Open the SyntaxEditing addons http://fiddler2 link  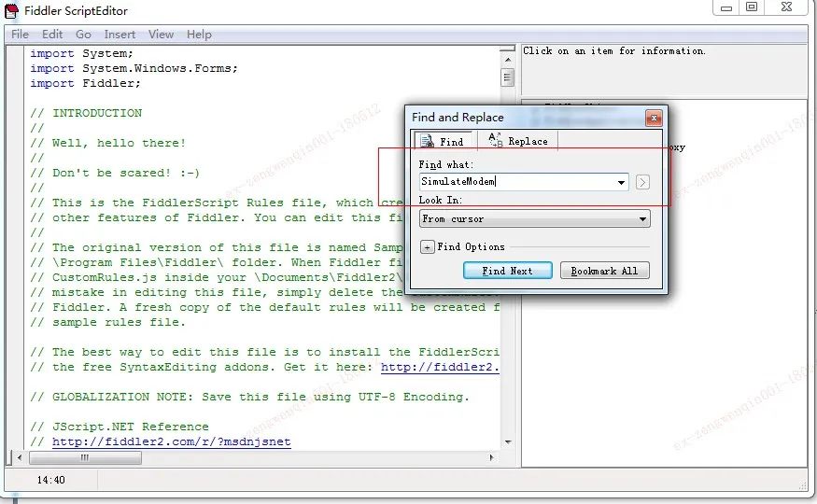[441, 367]
